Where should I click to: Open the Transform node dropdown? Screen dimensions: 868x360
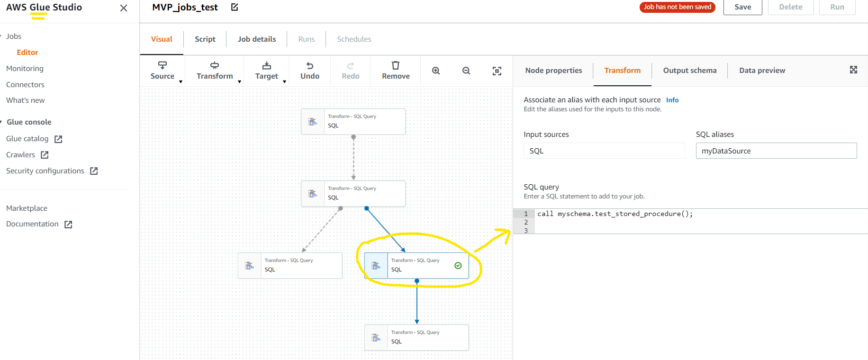[215, 71]
